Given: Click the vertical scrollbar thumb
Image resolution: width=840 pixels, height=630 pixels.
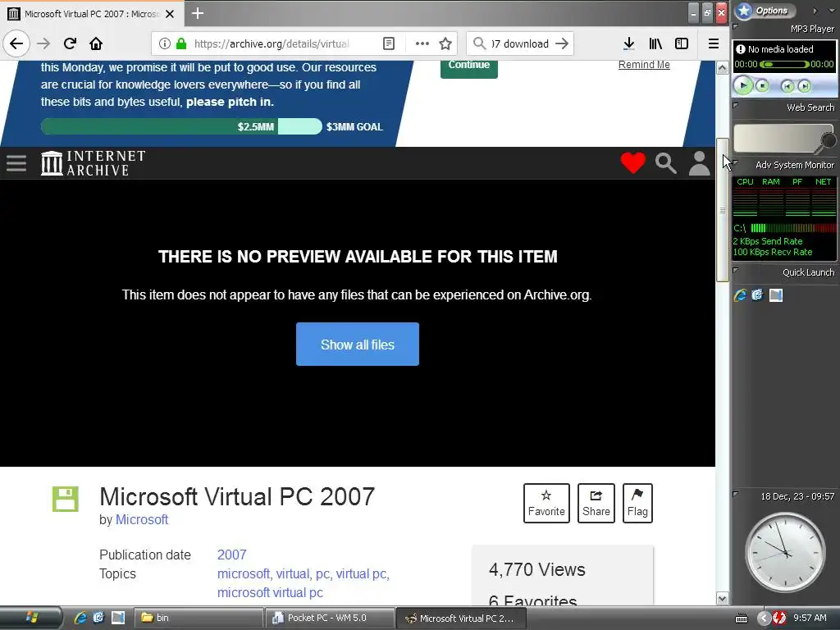Looking at the screenshot, I should coord(722,210).
